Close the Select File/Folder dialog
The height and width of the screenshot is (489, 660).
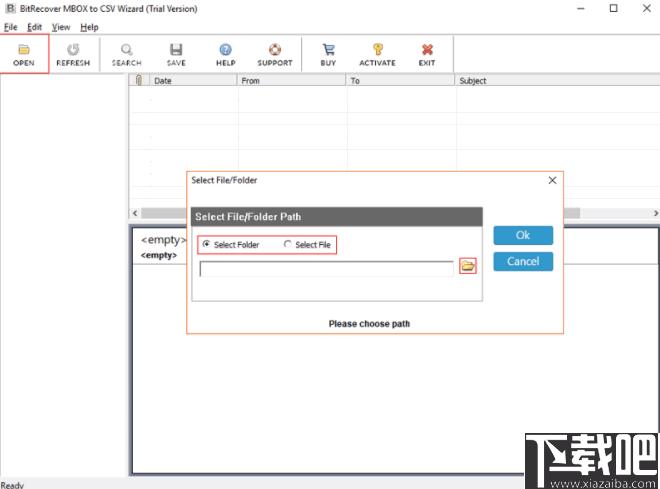point(552,181)
